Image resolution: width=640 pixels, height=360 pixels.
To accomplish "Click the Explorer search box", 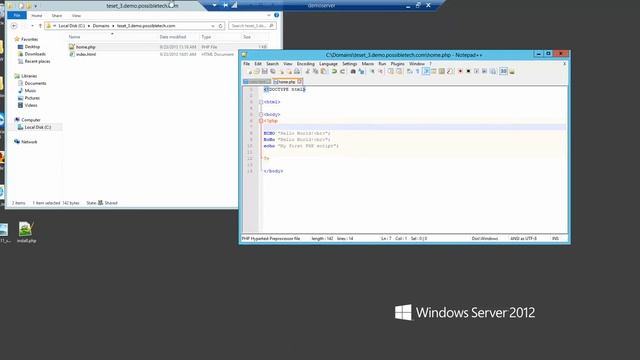I will click(252, 26).
